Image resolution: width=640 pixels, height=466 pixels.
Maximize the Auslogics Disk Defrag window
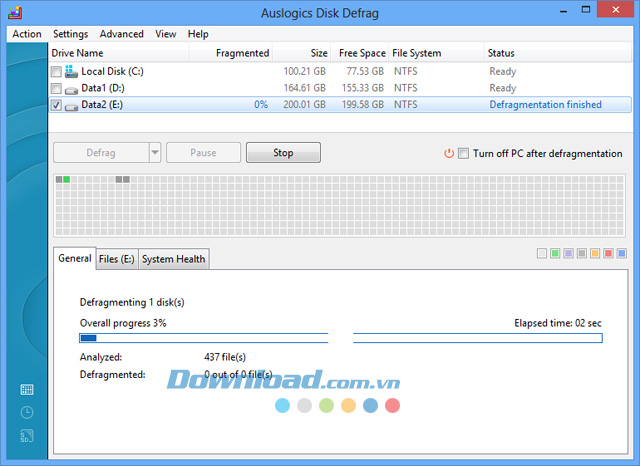(586, 10)
